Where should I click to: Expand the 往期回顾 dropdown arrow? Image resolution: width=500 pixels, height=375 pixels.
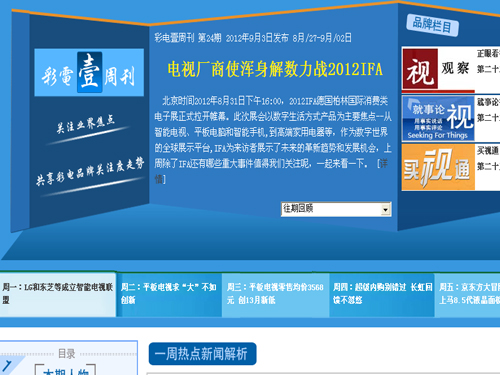coord(386,209)
